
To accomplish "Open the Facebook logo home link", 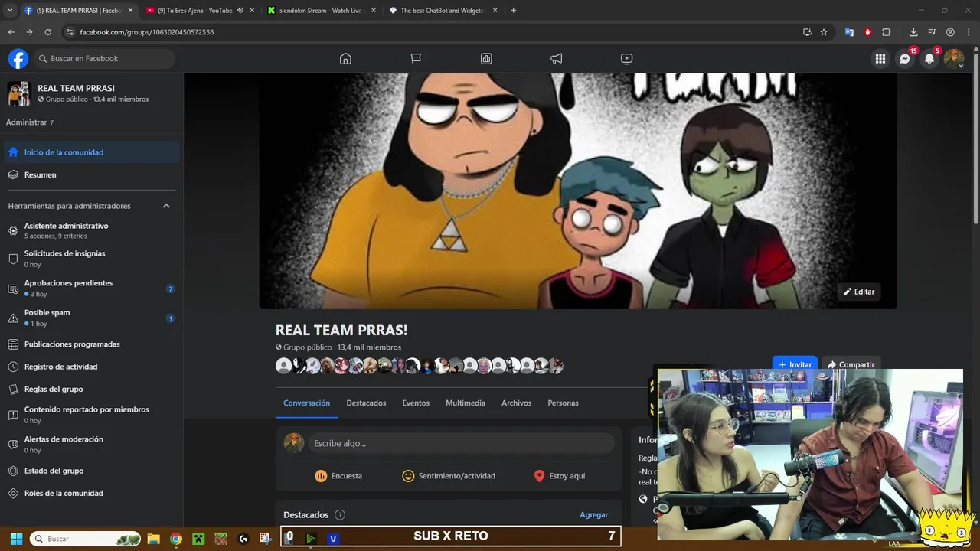I will coord(18,59).
